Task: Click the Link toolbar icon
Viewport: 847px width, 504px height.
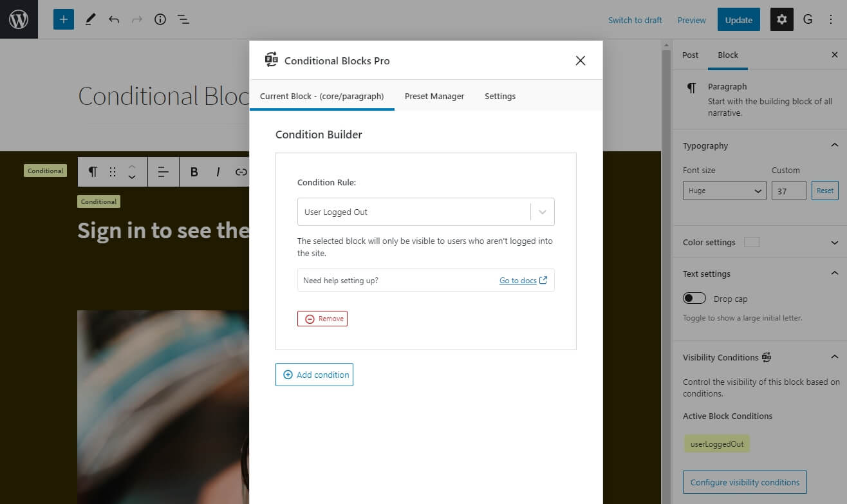Action: pyautogui.click(x=241, y=172)
